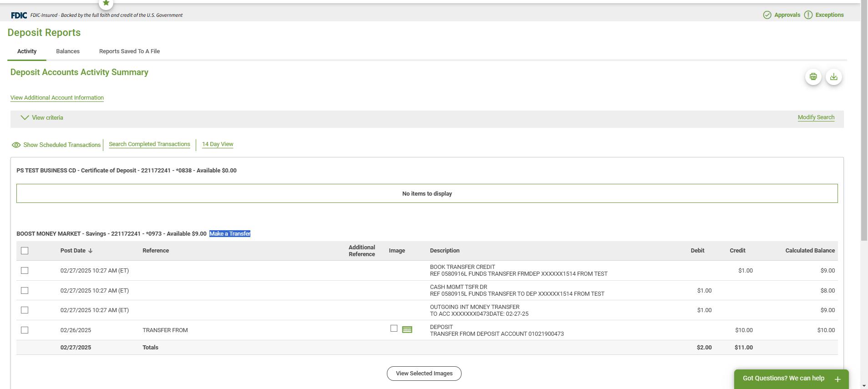Select the Book Transfer Credit row checkbox
This screenshot has width=868, height=389.
pos(25,271)
